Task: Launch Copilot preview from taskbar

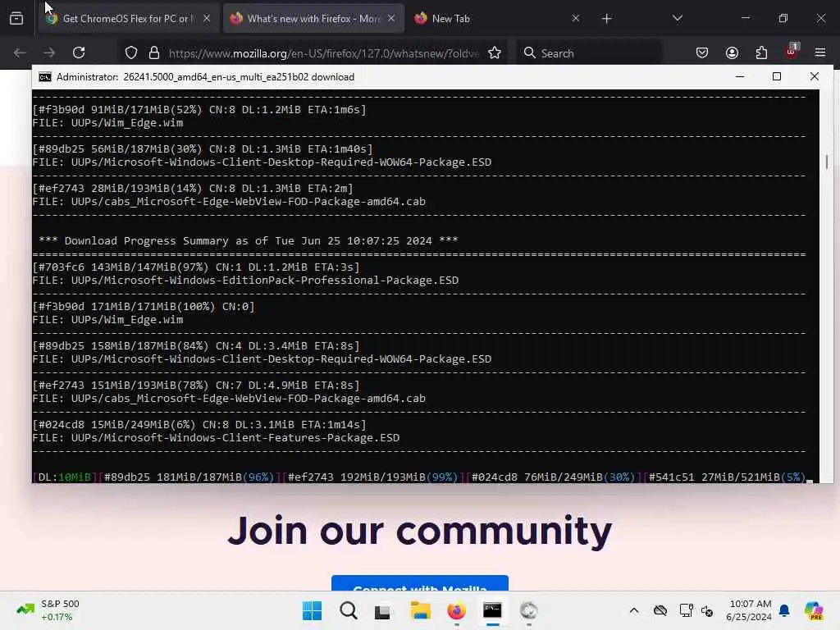Action: 814,610
